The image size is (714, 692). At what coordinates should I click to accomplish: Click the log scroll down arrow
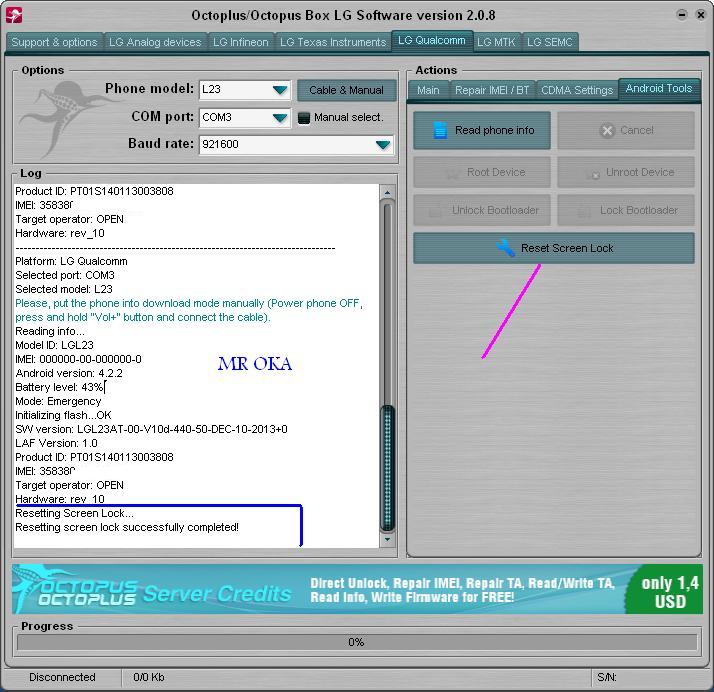(387, 539)
